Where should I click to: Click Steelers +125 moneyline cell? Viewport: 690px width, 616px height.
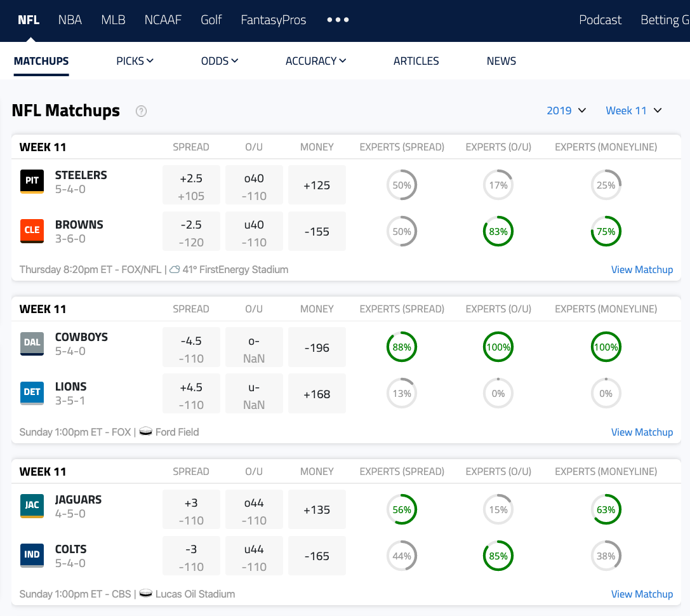[x=317, y=185]
